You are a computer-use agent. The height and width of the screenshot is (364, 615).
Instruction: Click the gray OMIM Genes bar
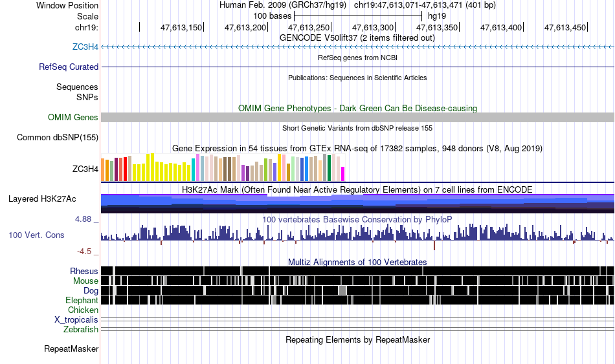(358, 118)
